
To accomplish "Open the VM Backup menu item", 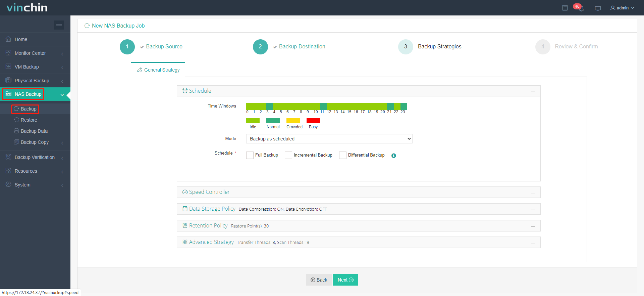I will pyautogui.click(x=35, y=67).
